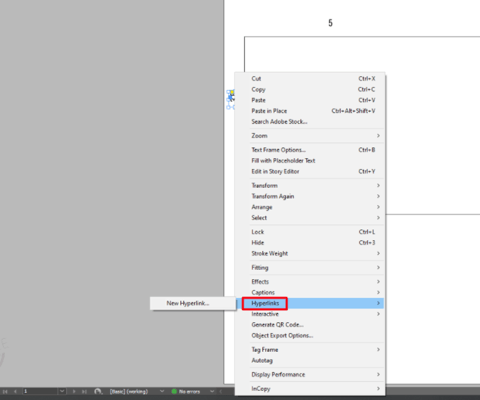Go to first page icon

[x=5, y=391]
